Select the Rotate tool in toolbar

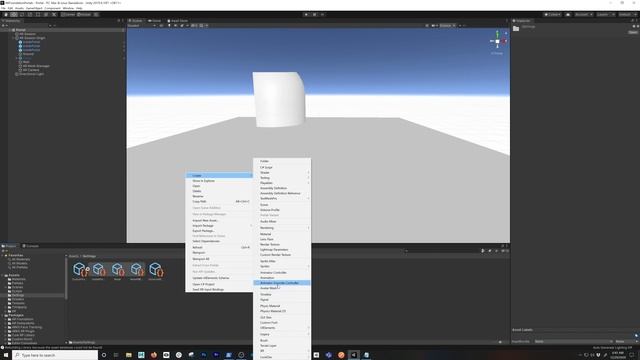(22, 14)
